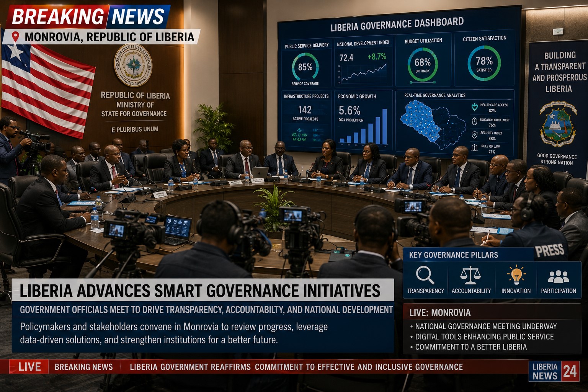Click the Liberia News 24 logo
Screen dimensions: 588x392
point(554,371)
